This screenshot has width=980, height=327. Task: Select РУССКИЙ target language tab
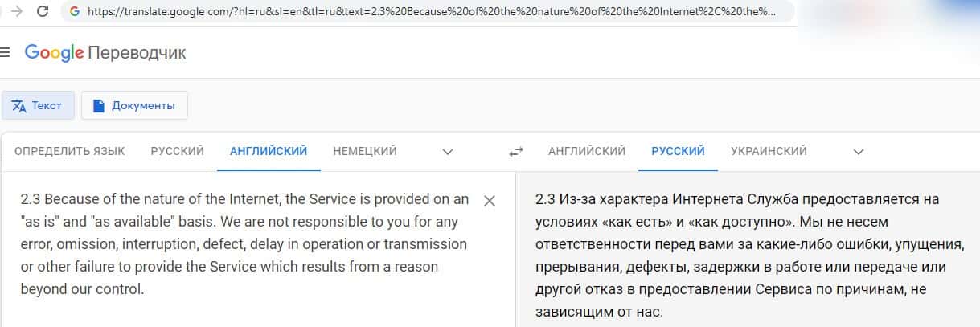tap(678, 151)
